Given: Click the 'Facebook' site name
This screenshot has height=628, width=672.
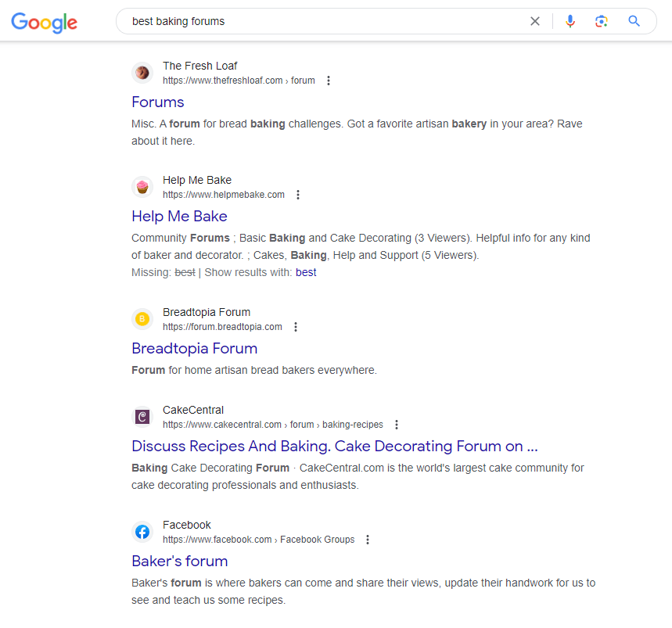Looking at the screenshot, I should click(x=187, y=526).
